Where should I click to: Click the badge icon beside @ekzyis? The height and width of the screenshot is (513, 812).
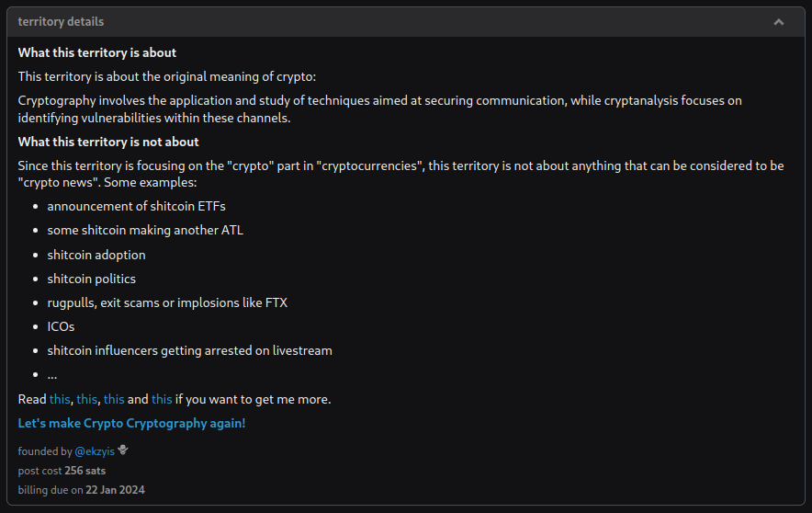tap(123, 450)
